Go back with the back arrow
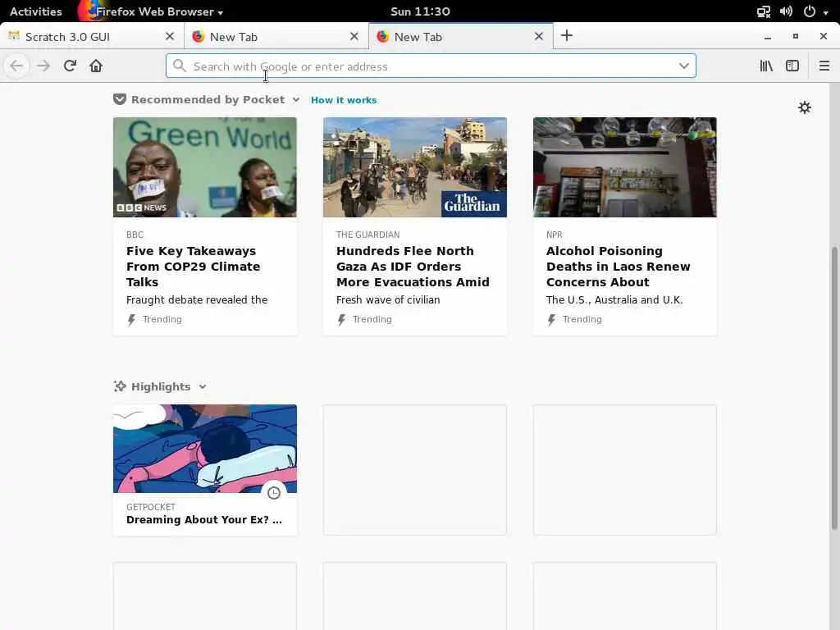The image size is (840, 630). pos(16,66)
